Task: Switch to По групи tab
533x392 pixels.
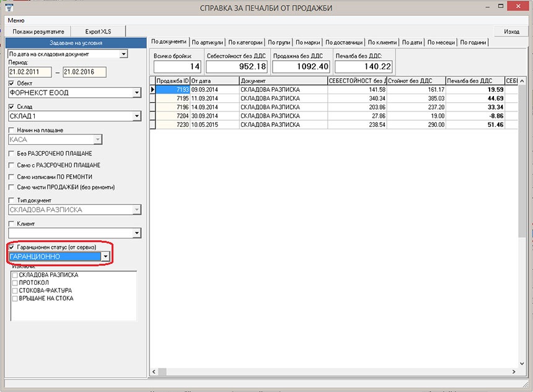Action: [x=279, y=43]
